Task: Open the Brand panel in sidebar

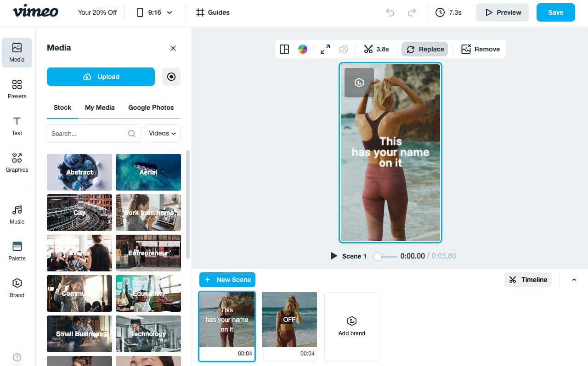Action: click(x=17, y=288)
